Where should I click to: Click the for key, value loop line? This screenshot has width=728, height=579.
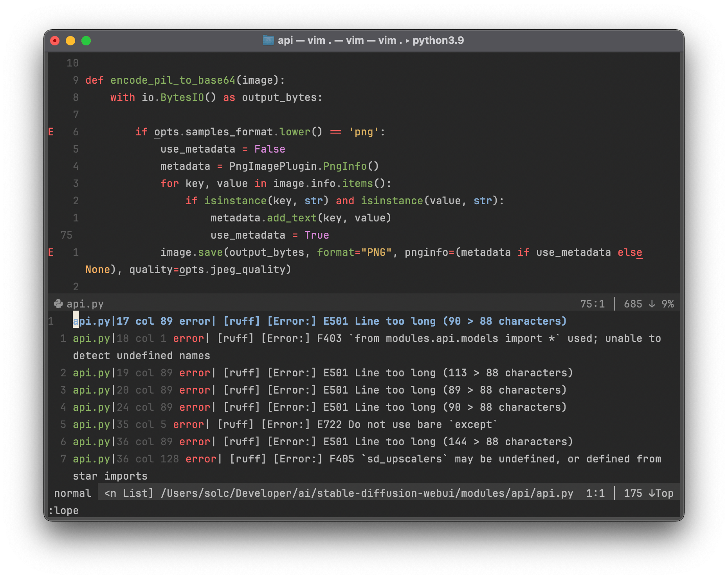pos(276,183)
